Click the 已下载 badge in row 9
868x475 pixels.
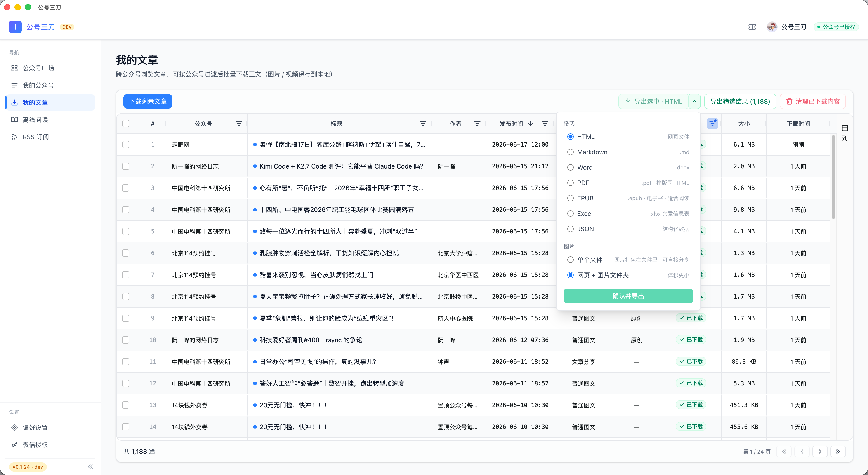[691, 318]
